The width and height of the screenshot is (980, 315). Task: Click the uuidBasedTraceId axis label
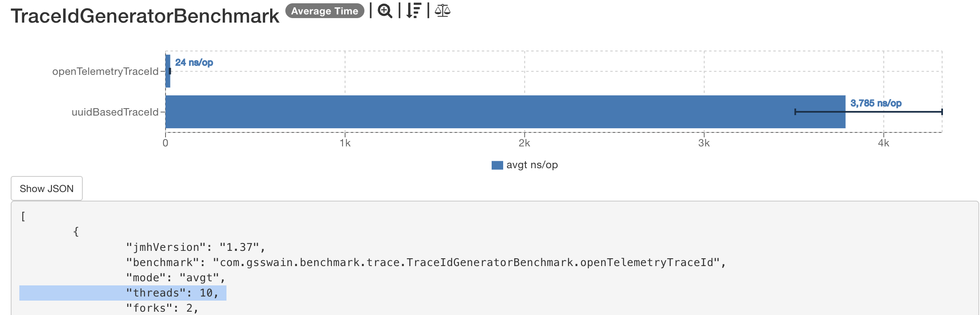115,112
